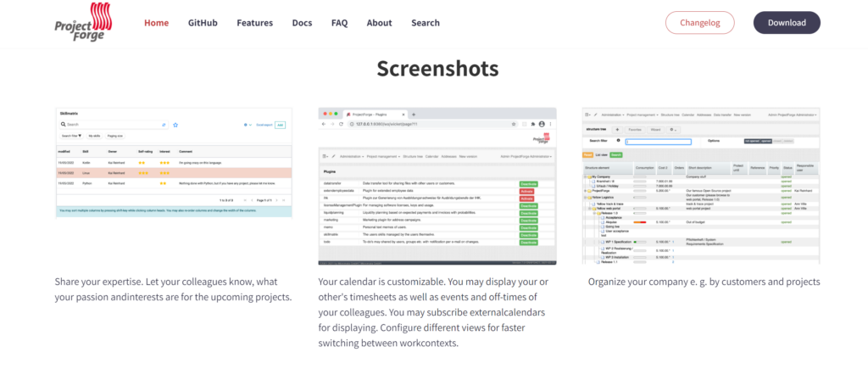Go to the Features page
This screenshot has height=369, width=868.
coord(255,23)
